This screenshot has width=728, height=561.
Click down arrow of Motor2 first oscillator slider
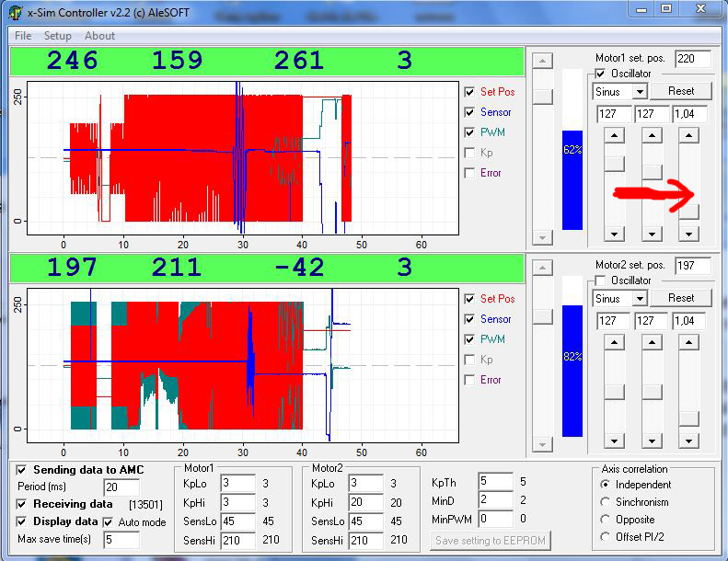pos(614,441)
